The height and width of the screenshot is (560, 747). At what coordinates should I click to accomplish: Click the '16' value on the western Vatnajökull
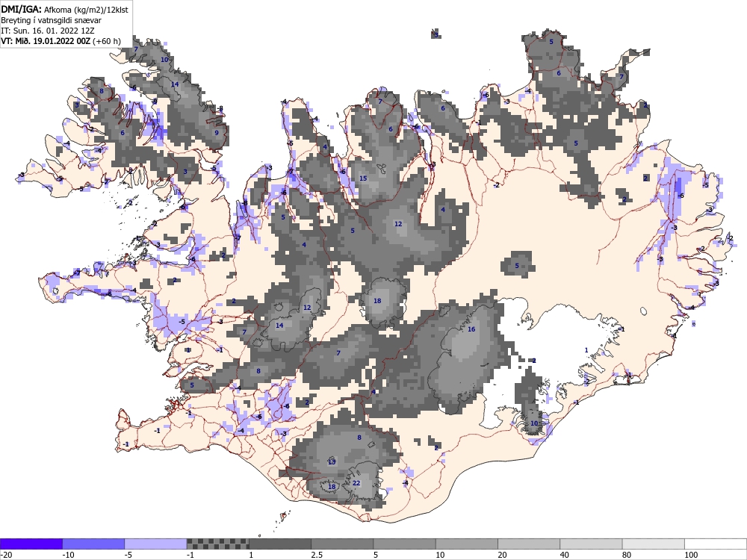(x=471, y=329)
